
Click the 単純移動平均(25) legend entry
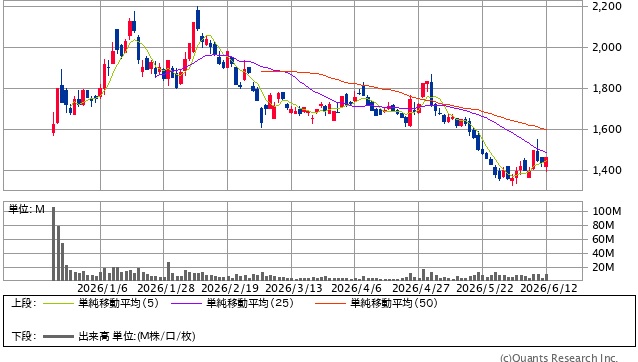250,303
